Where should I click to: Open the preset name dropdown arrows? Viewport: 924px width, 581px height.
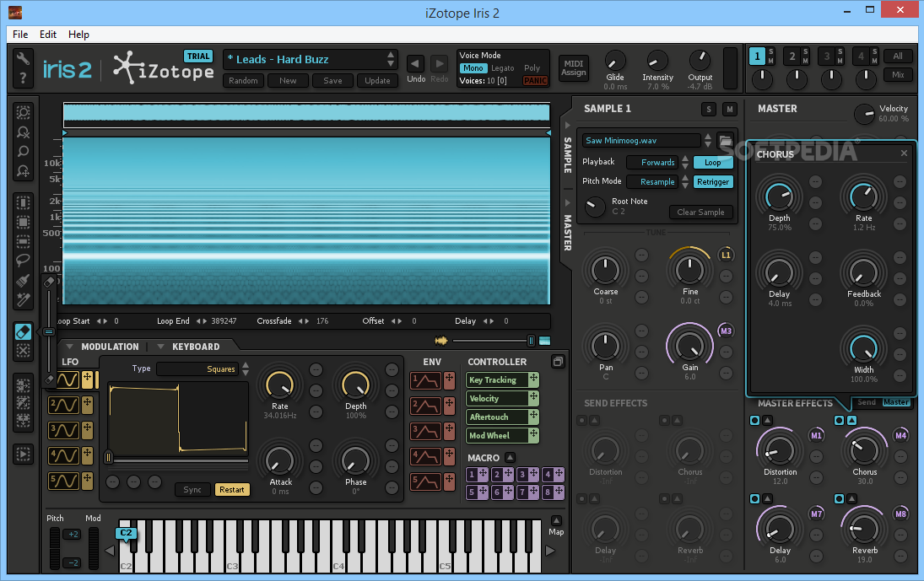[391, 59]
